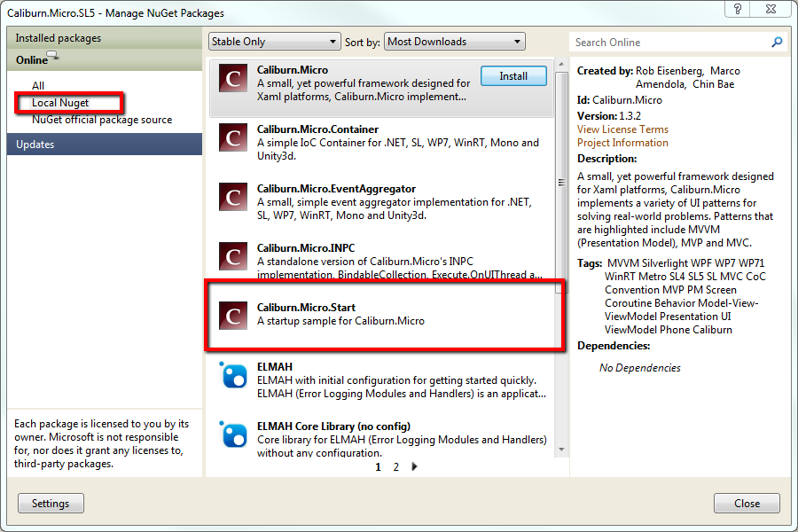Select the Caliburn.Micro.Container package title

[317, 129]
